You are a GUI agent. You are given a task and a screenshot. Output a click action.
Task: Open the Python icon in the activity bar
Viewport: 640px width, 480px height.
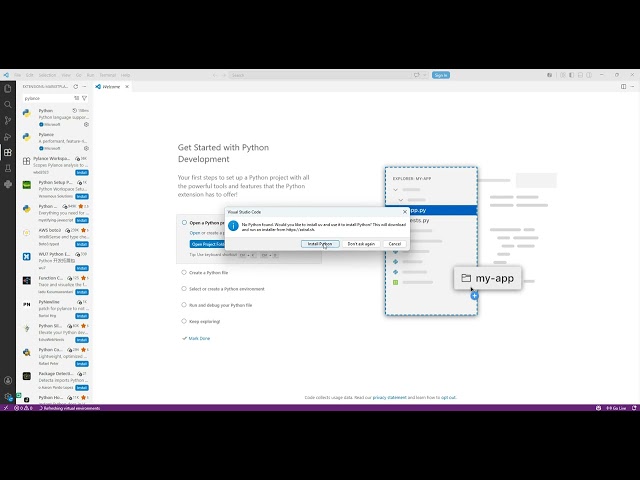tap(8, 184)
